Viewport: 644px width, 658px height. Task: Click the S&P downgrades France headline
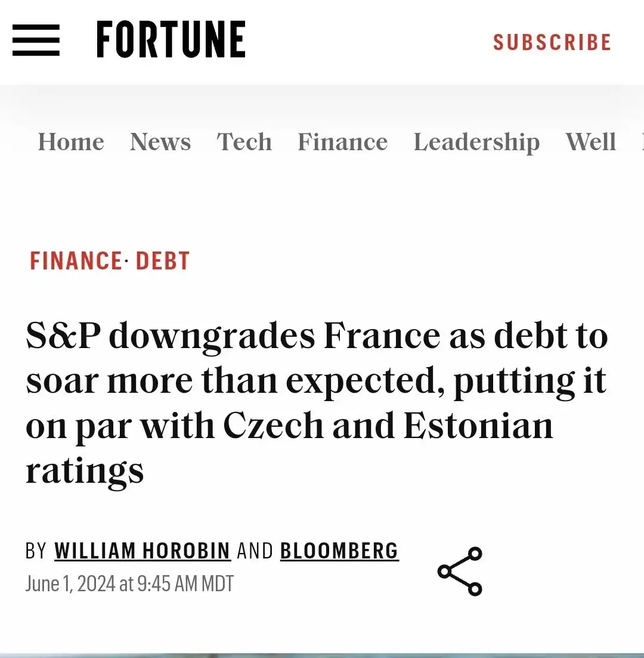click(317, 404)
